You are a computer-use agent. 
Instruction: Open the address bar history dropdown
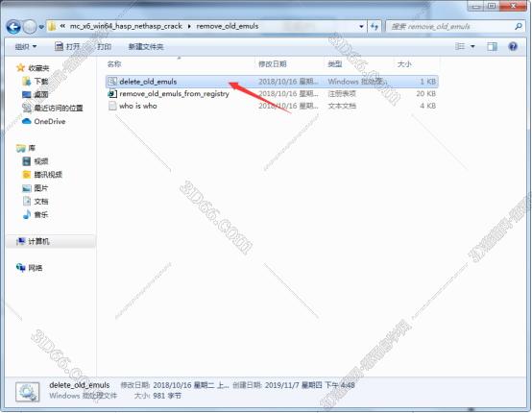point(361,27)
